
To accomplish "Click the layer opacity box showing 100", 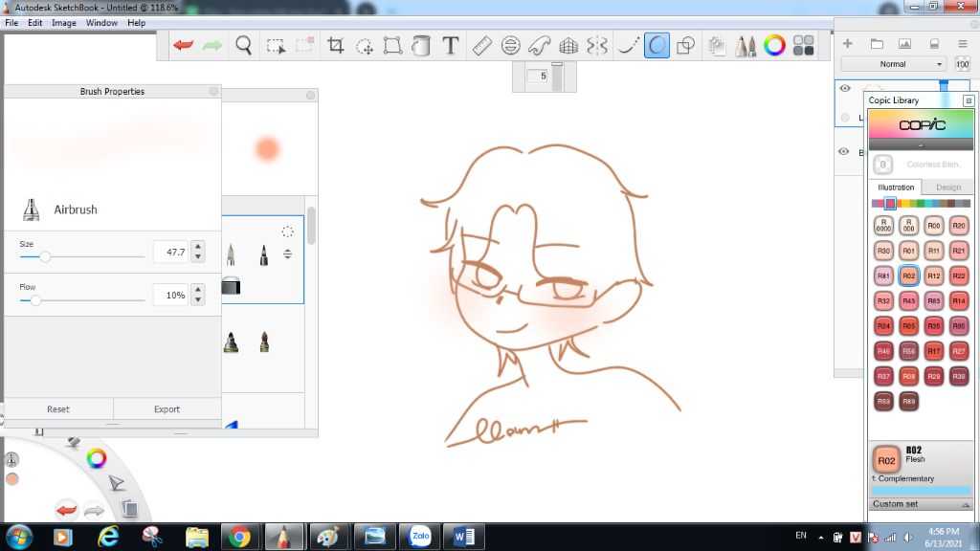I will pos(963,64).
